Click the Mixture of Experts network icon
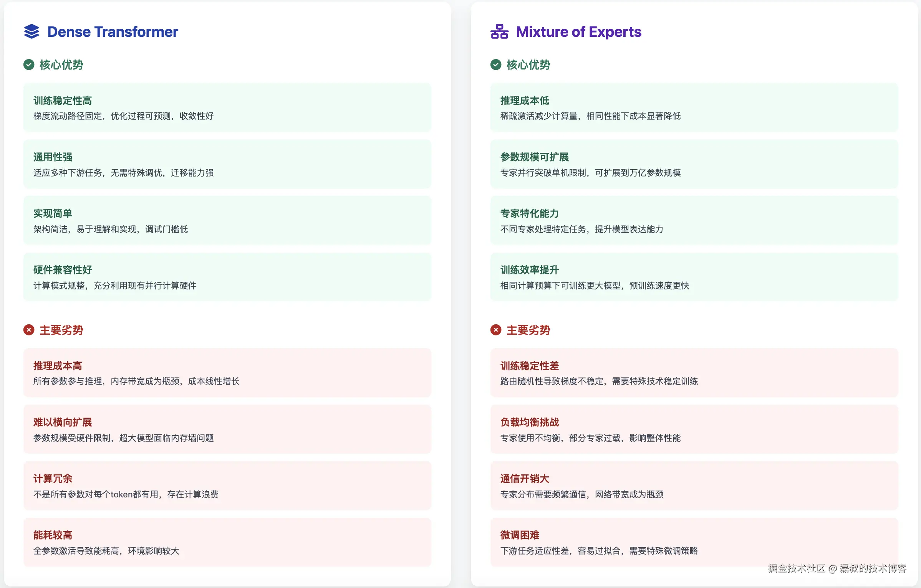This screenshot has height=588, width=921. pyautogui.click(x=499, y=31)
